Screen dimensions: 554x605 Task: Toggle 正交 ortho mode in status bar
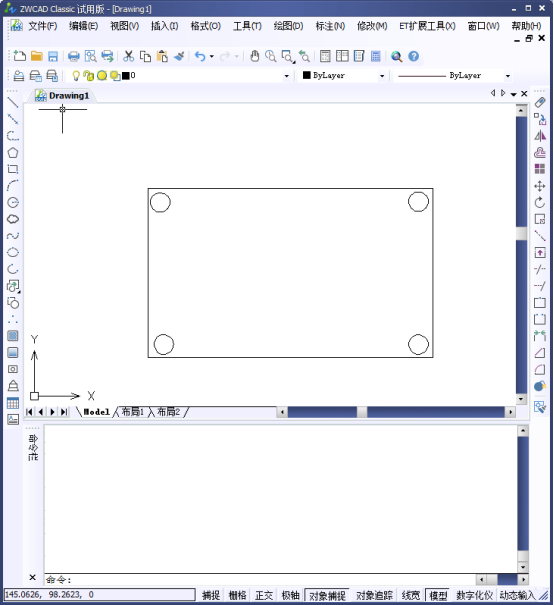pos(264,595)
